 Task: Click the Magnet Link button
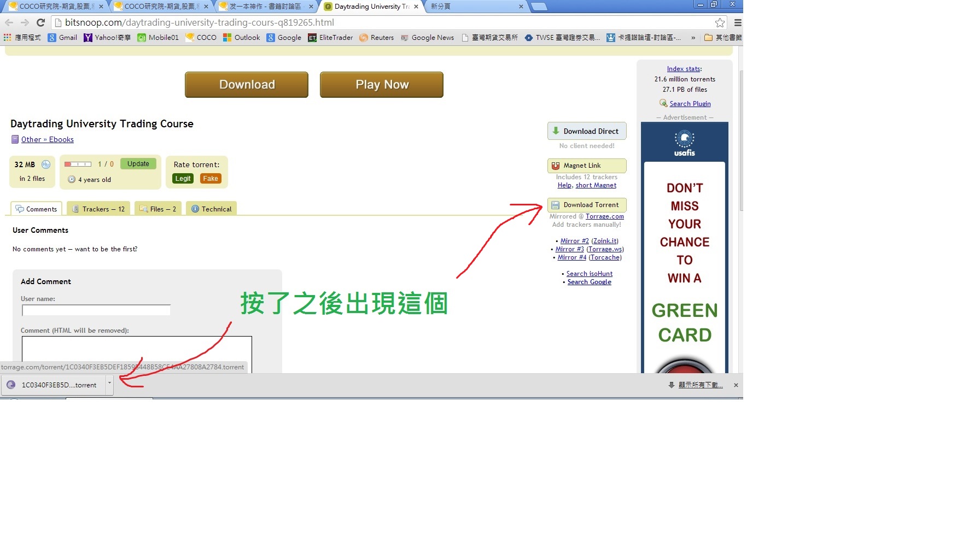tap(587, 166)
